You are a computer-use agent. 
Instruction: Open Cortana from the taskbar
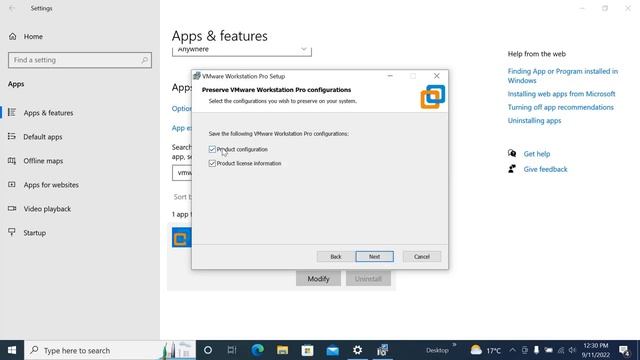tap(208, 350)
